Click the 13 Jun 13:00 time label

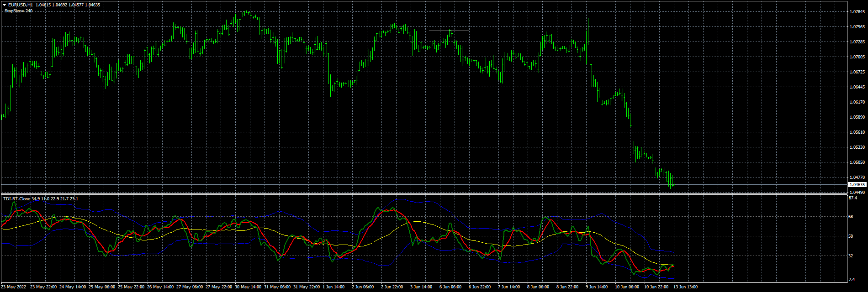pos(686,287)
